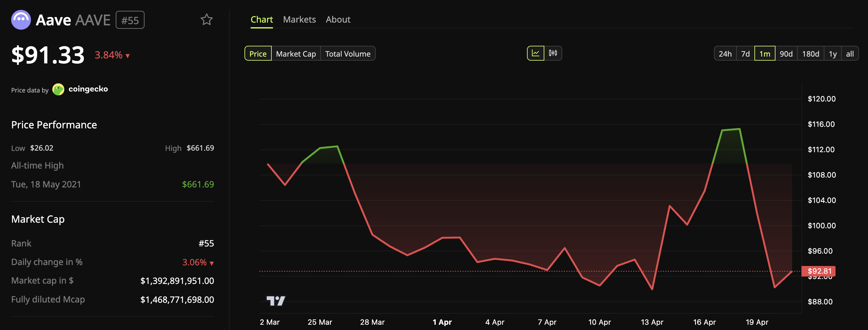Screen dimensions: 868x330
Task: Click the Aave logo icon
Action: coord(21,20)
